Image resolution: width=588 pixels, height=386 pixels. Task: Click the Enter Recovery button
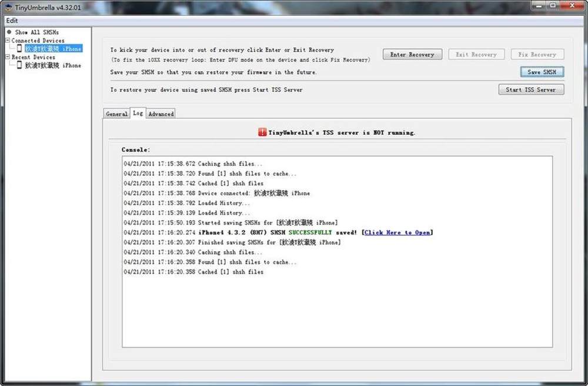click(412, 54)
